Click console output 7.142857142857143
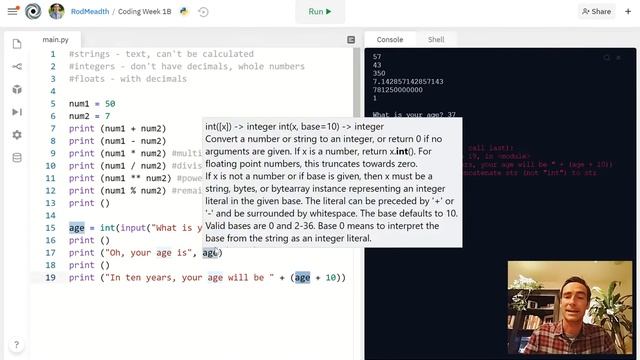640x360 pixels. pos(408,82)
